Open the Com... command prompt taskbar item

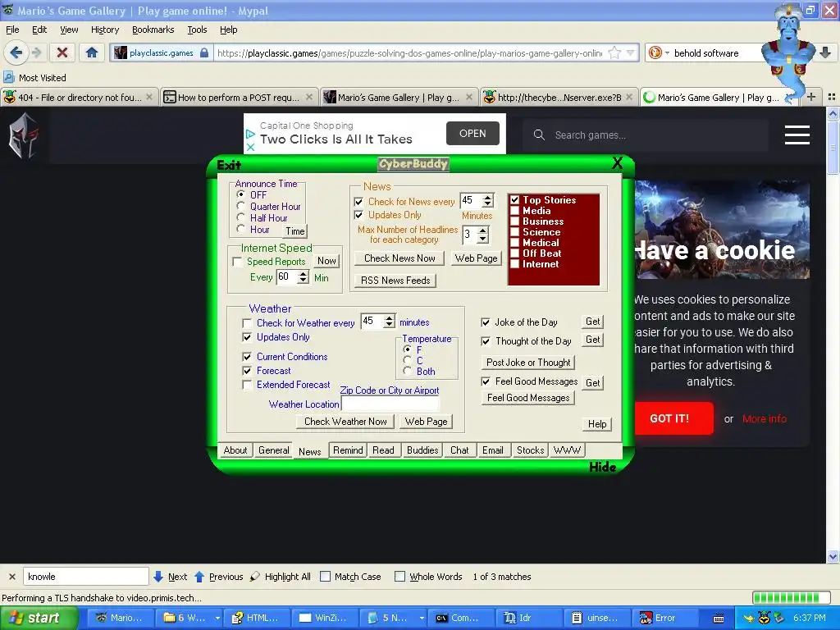459,619
